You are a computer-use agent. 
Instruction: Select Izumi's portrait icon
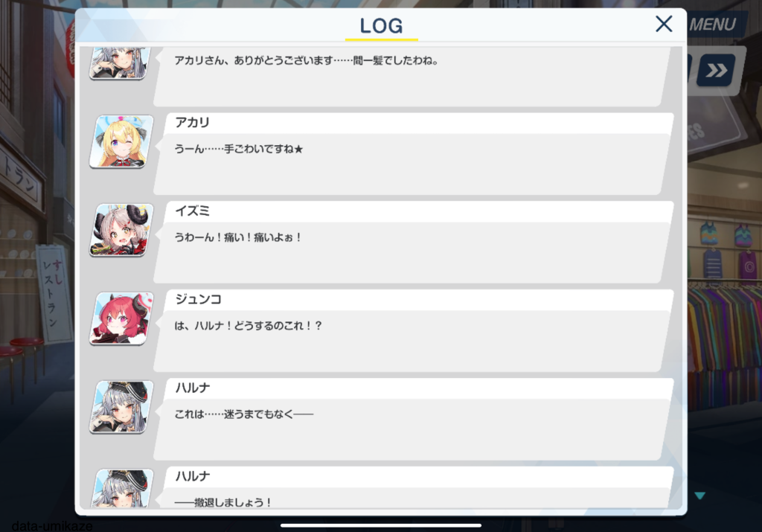pos(121,231)
